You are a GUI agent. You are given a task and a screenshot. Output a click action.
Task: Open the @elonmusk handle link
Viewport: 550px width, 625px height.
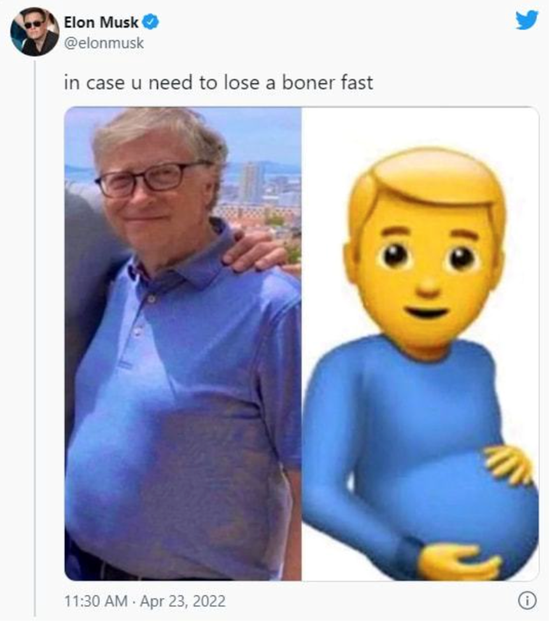[104, 43]
